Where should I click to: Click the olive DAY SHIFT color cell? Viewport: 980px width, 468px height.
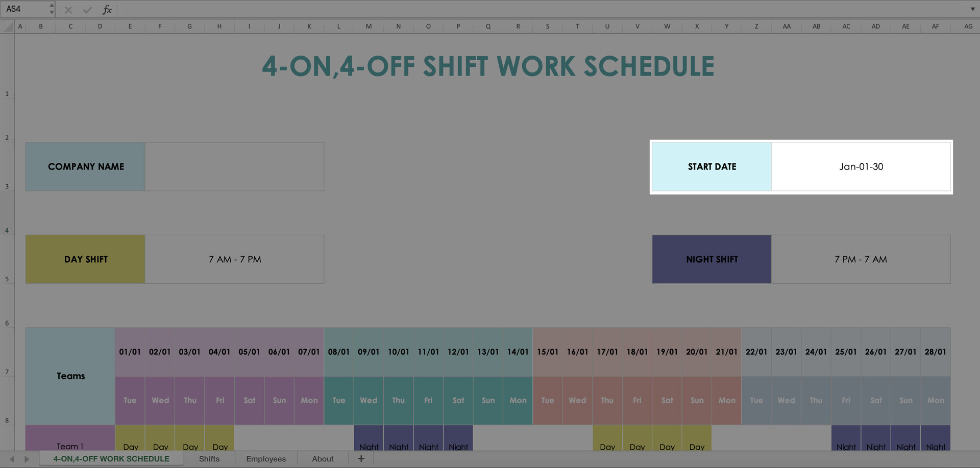(85, 259)
